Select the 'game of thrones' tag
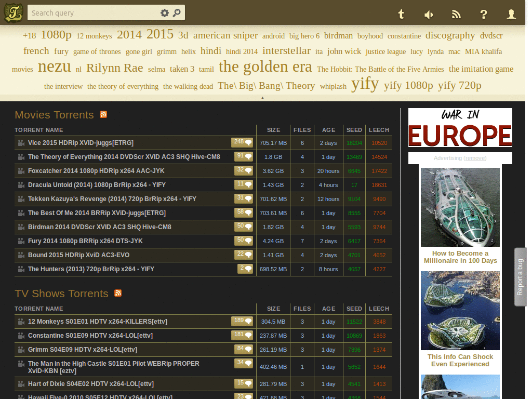 tap(97, 51)
